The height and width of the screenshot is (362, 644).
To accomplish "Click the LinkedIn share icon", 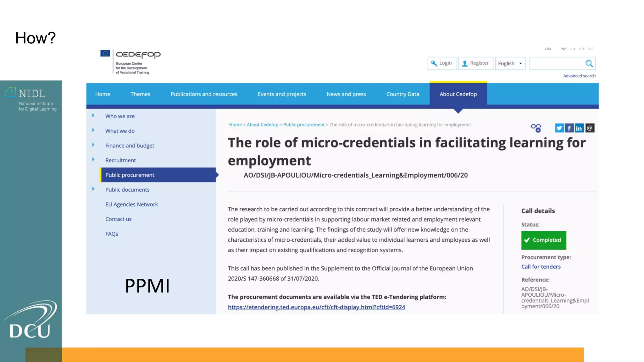I will (x=579, y=128).
